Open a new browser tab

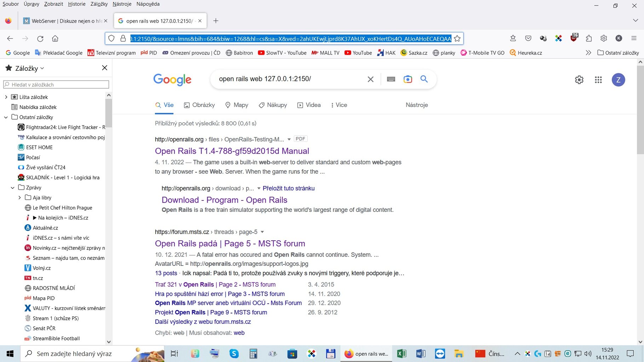(216, 21)
